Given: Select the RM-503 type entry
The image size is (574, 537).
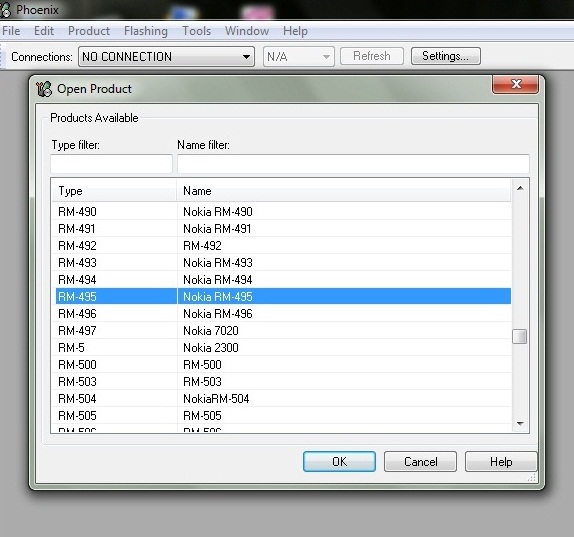Looking at the screenshot, I should pyautogui.click(x=77, y=382).
